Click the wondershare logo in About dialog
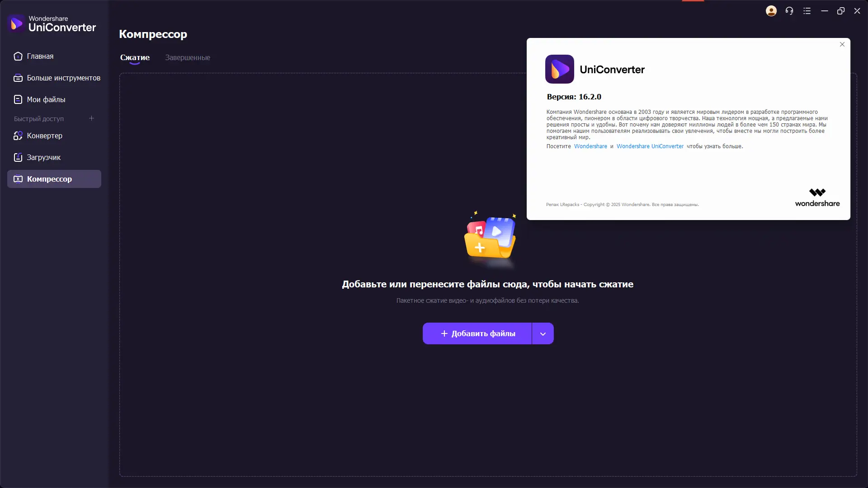The image size is (868, 488). coord(817,198)
